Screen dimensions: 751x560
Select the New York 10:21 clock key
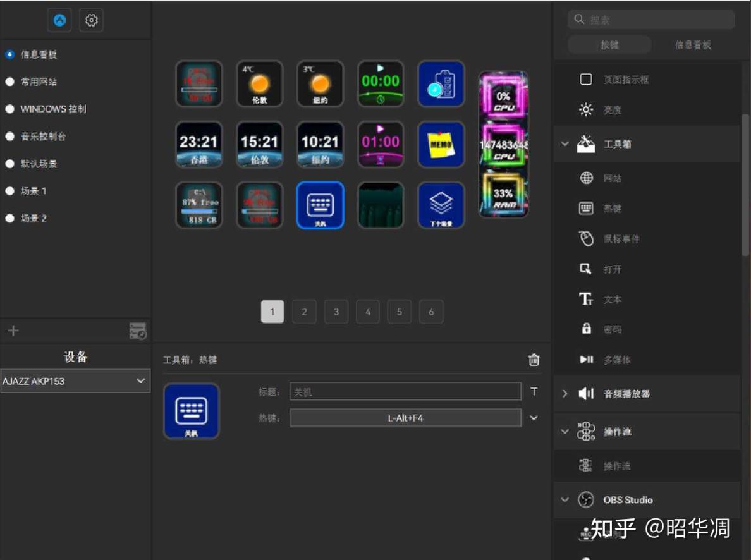(x=320, y=145)
